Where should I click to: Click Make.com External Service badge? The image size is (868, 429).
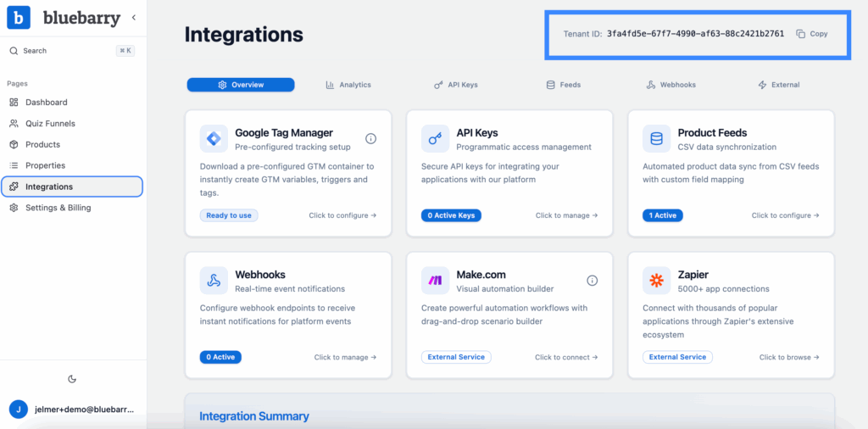[456, 357]
